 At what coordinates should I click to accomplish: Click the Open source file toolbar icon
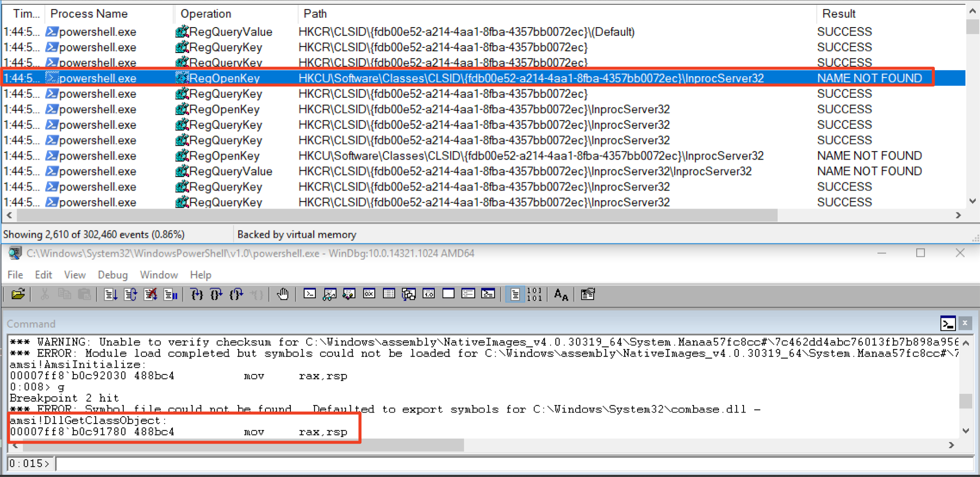click(x=18, y=294)
